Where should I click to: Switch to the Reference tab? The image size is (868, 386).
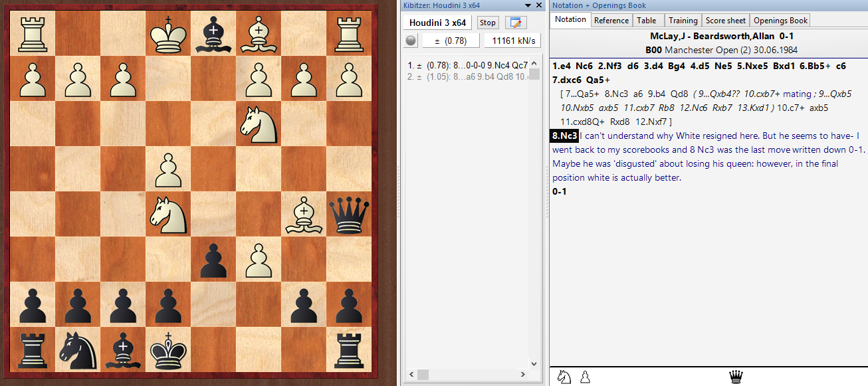(x=611, y=20)
